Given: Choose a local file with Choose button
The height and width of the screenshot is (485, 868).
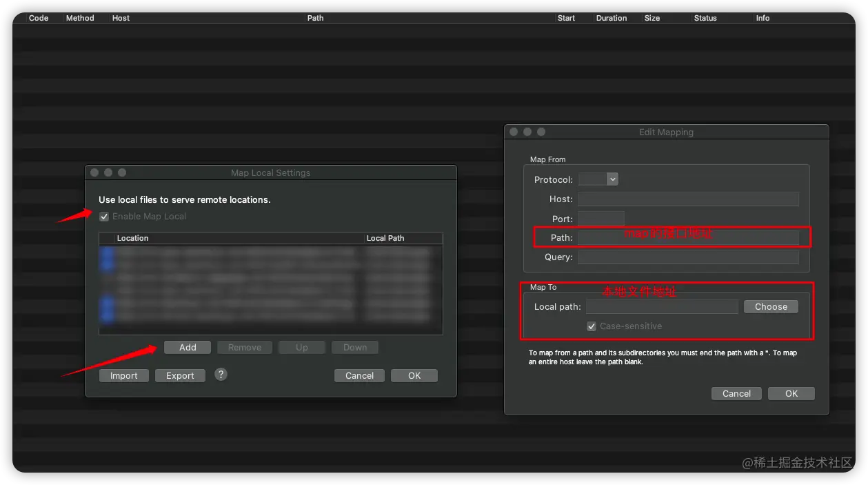Looking at the screenshot, I should pos(771,307).
